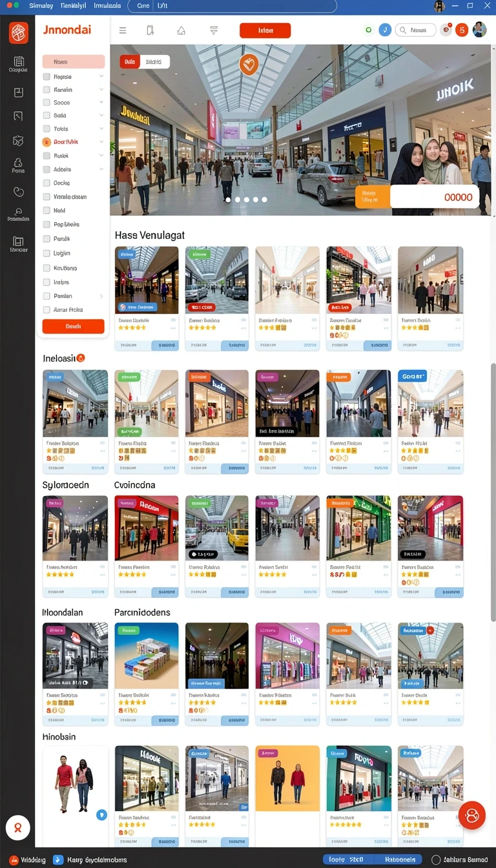Click the Widding icon in bottom bar
Image resolution: width=496 pixels, height=868 pixels.
click(x=14, y=860)
